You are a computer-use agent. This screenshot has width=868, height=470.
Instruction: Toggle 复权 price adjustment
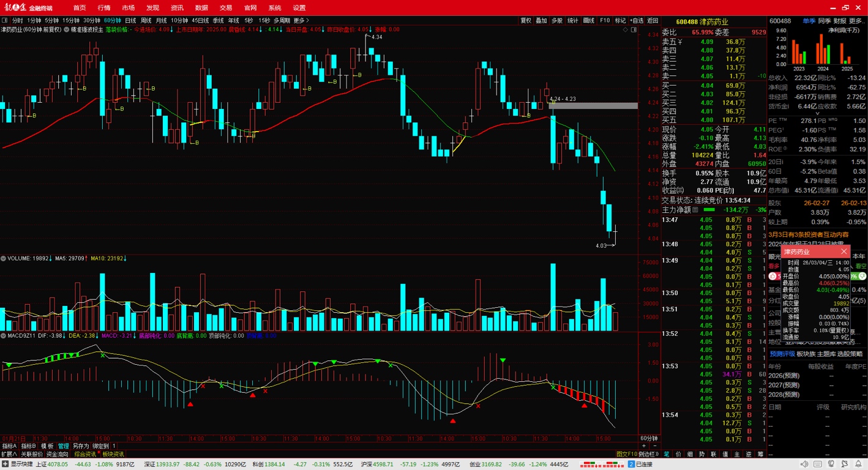tap(526, 20)
